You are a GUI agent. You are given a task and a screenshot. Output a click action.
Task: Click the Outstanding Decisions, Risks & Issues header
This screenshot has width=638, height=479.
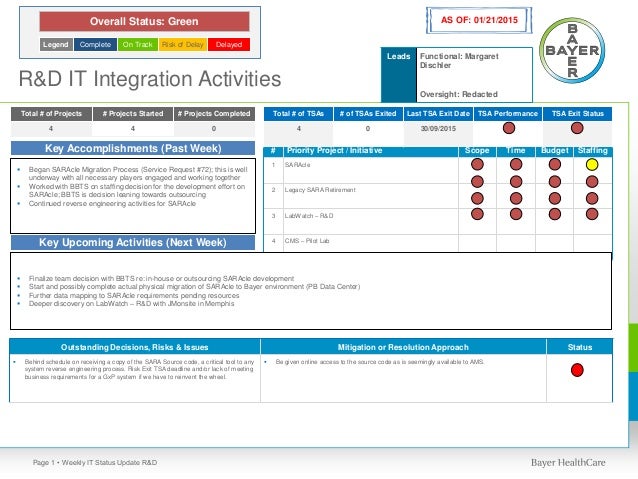(135, 347)
